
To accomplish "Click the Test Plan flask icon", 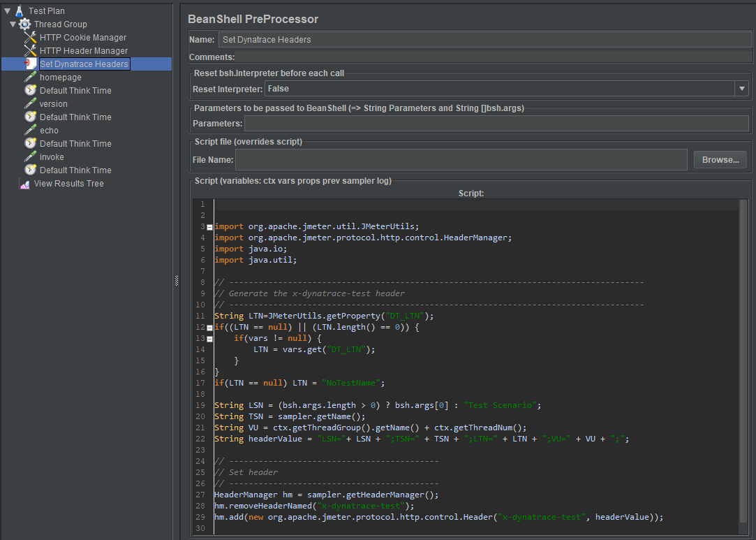I will tap(20, 10).
